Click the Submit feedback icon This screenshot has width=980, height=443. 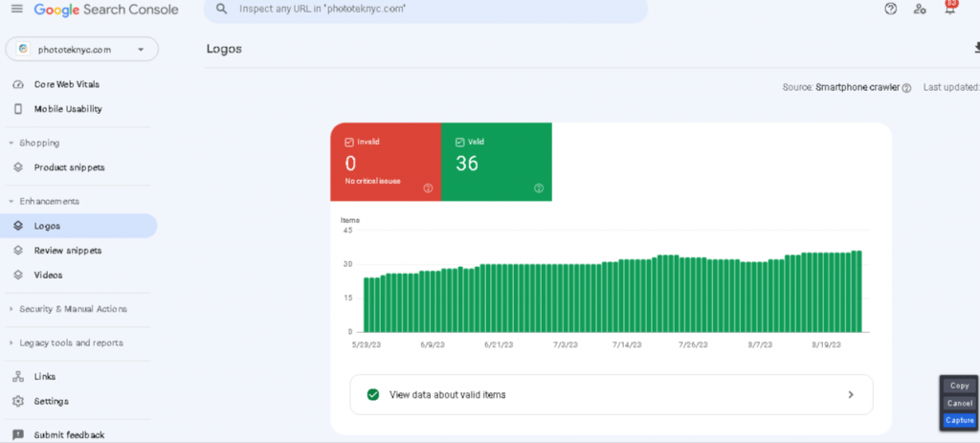click(x=18, y=435)
